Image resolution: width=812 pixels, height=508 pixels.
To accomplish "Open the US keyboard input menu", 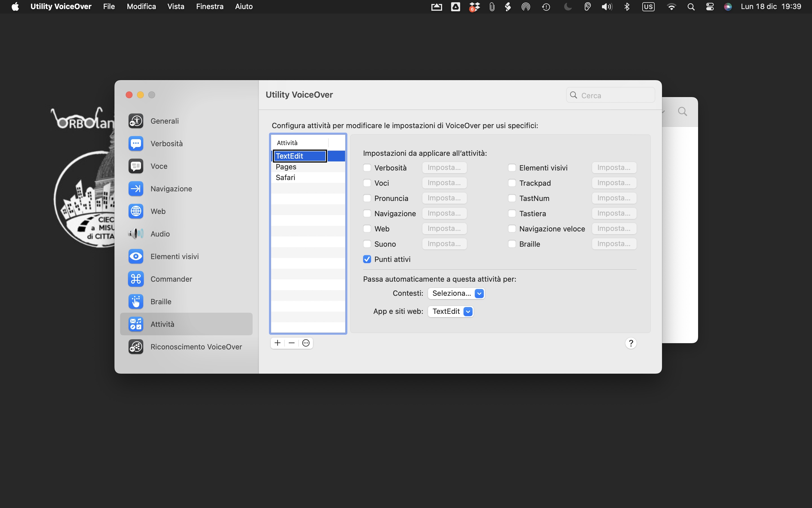I will tap(648, 7).
